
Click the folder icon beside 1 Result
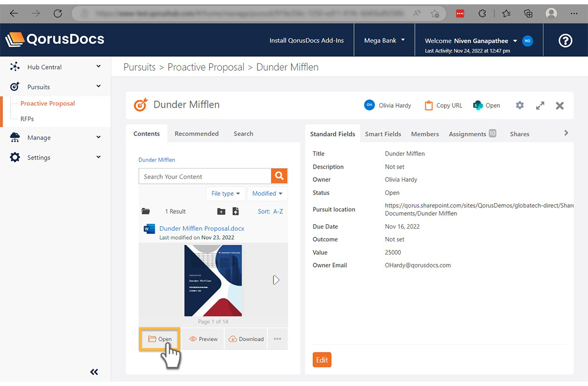pyautogui.click(x=146, y=211)
